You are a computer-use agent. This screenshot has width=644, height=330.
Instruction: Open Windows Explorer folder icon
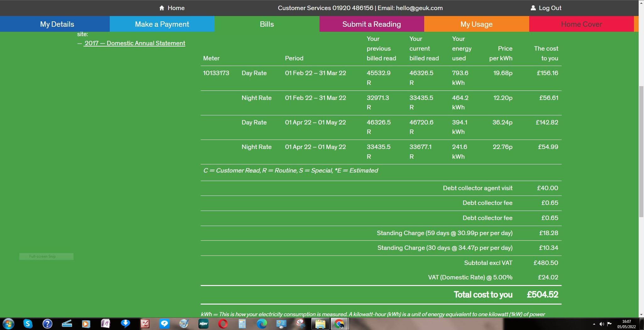(x=320, y=324)
